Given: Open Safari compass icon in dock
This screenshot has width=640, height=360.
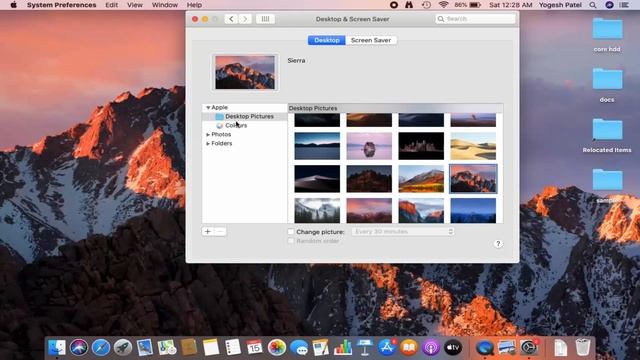Looking at the screenshot, I should 101,347.
